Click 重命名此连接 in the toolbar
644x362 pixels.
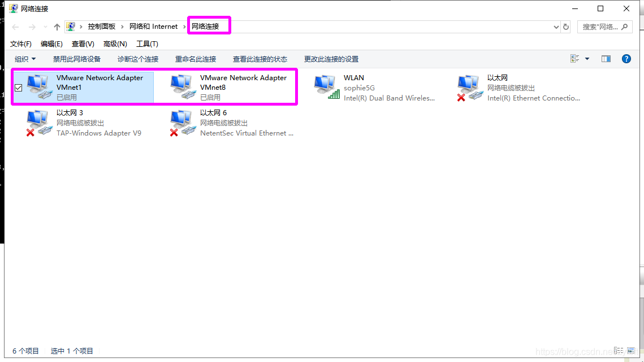point(196,59)
